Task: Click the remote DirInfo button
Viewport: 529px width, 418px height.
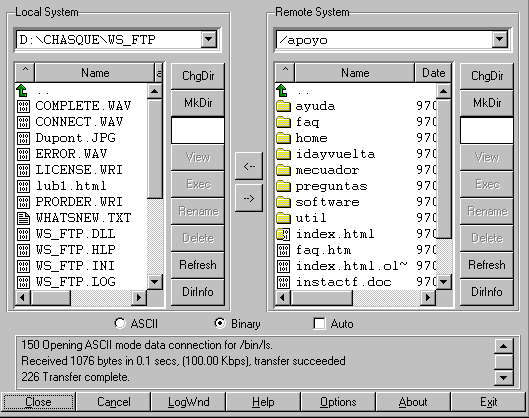Action: click(x=487, y=292)
